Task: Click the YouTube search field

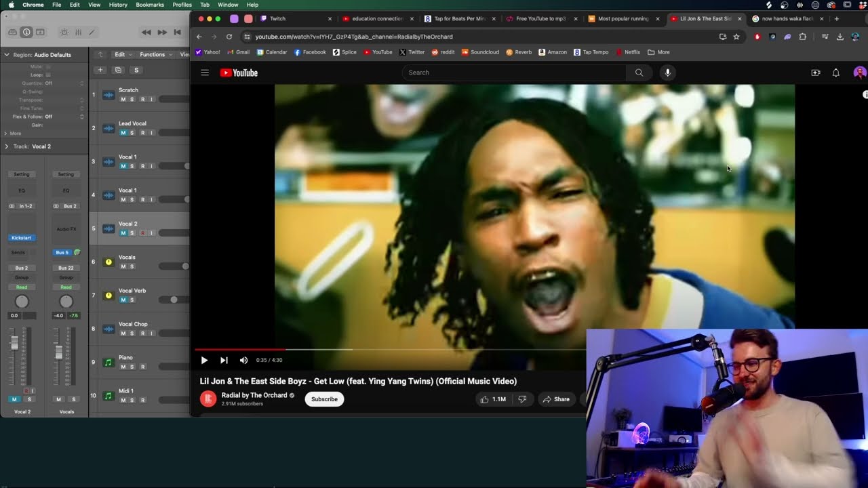Action: (514, 73)
